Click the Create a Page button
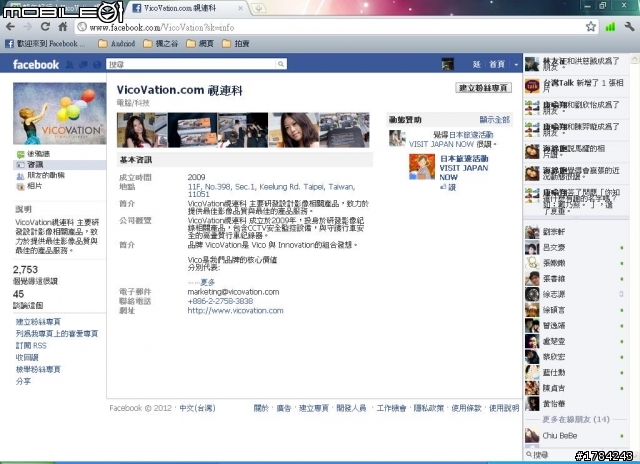 [x=483, y=88]
